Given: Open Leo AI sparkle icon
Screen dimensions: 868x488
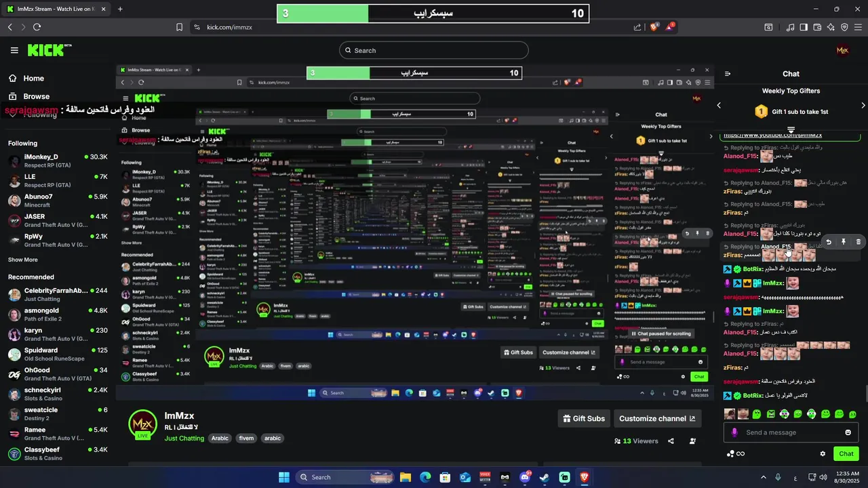Looking at the screenshot, I should (831, 27).
